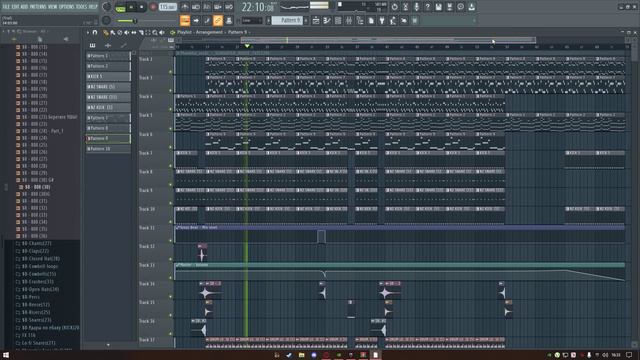
Task: Toggle the metronome icon
Action: [185, 7]
